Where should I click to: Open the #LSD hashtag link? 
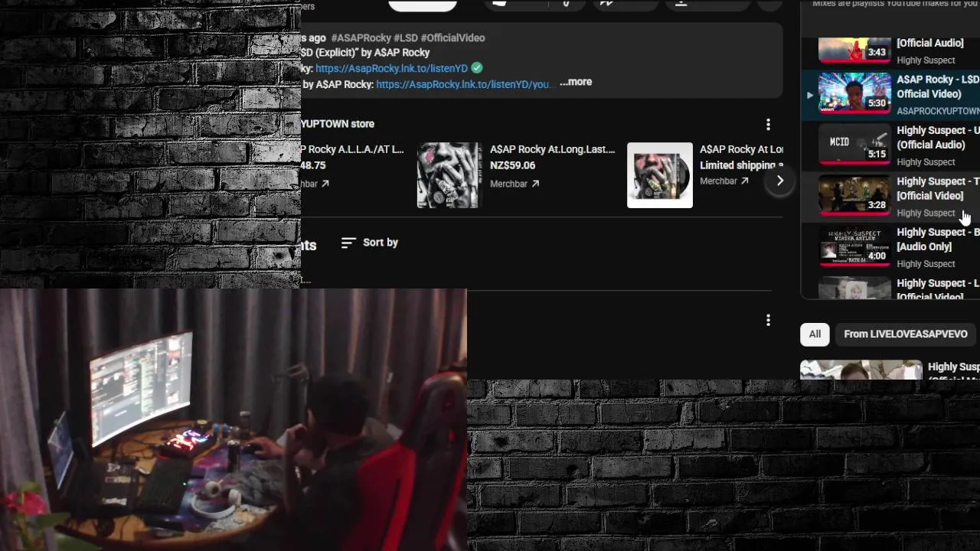point(406,37)
